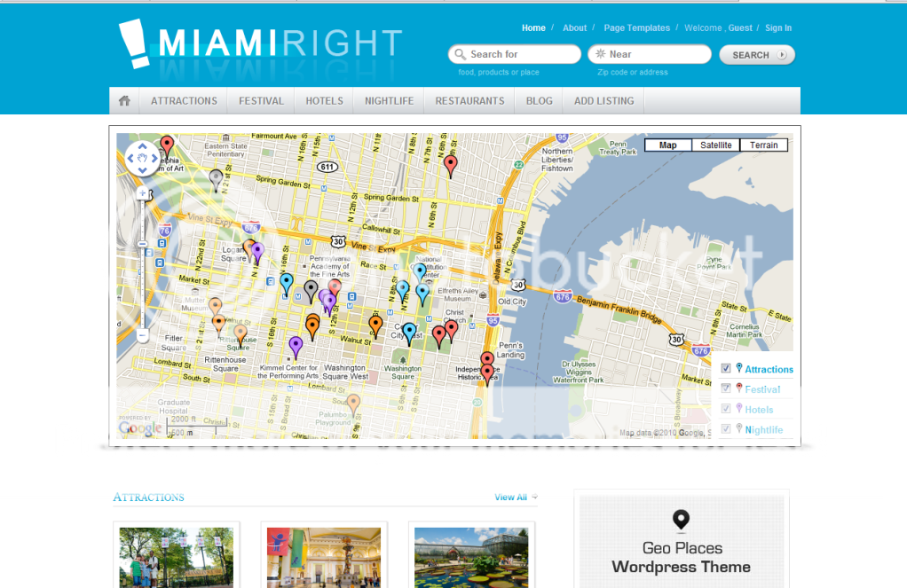The height and width of the screenshot is (588, 907).
Task: Toggle the Festival checkbox in map legend
Action: 726,388
